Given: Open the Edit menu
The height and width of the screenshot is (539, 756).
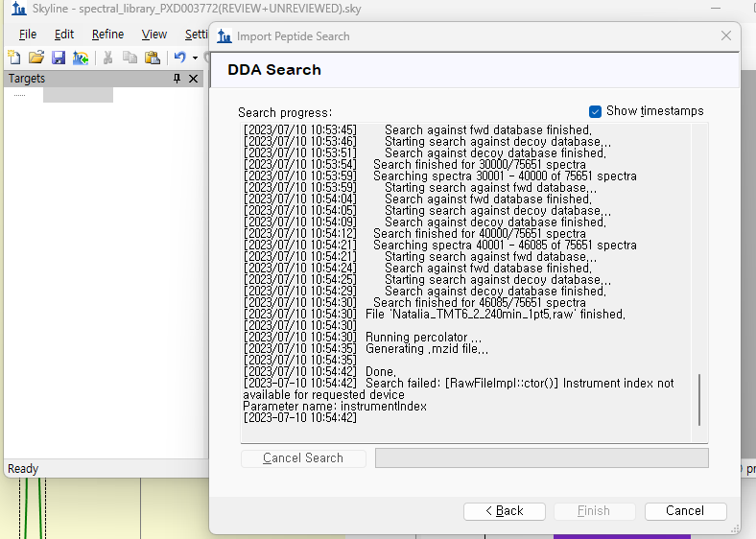Looking at the screenshot, I should pyautogui.click(x=64, y=35).
